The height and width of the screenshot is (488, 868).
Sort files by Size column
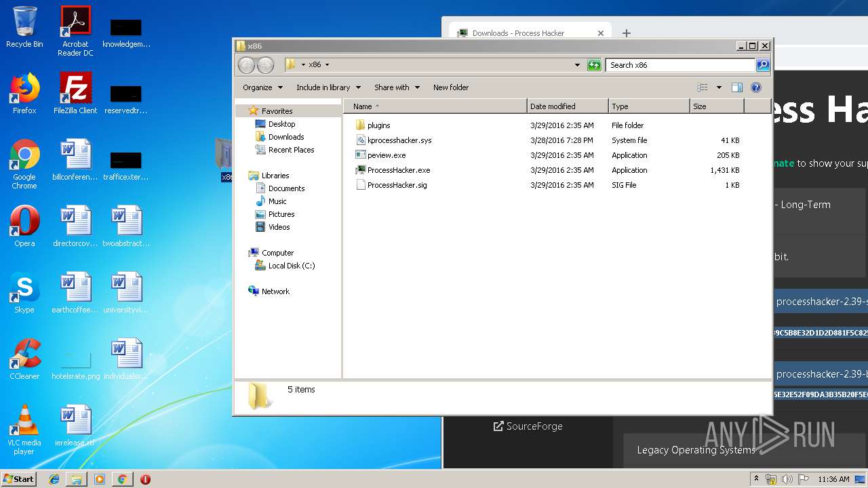pos(717,106)
